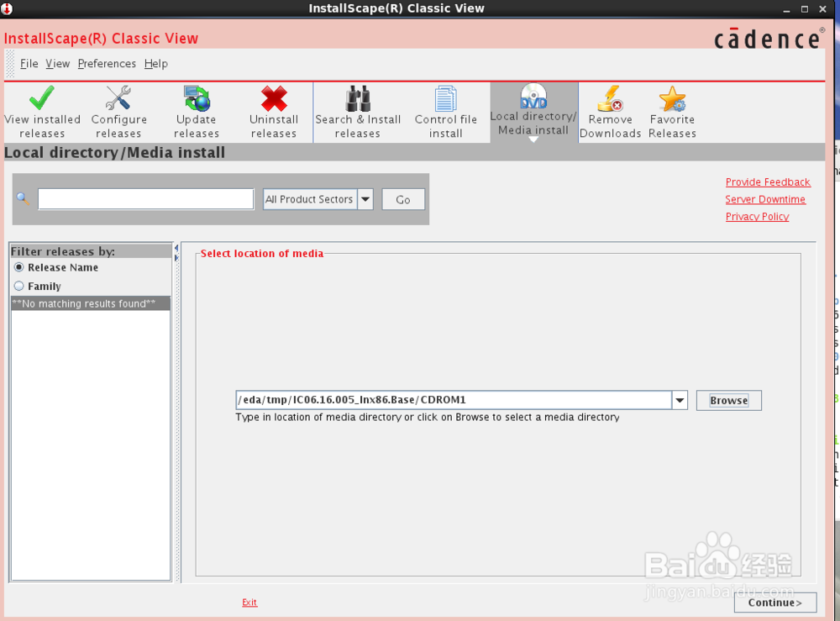Minimize the InstallScape window
The width and height of the screenshot is (840, 621).
tap(786, 9)
